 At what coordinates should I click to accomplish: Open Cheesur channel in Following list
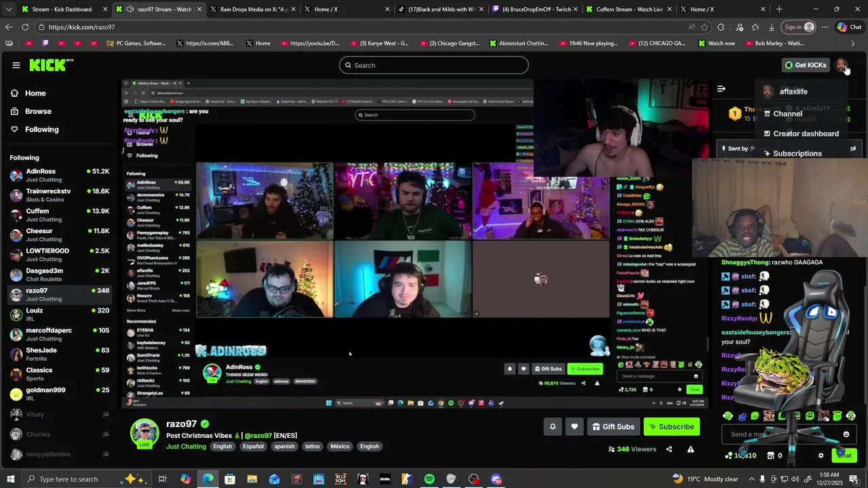[60, 235]
